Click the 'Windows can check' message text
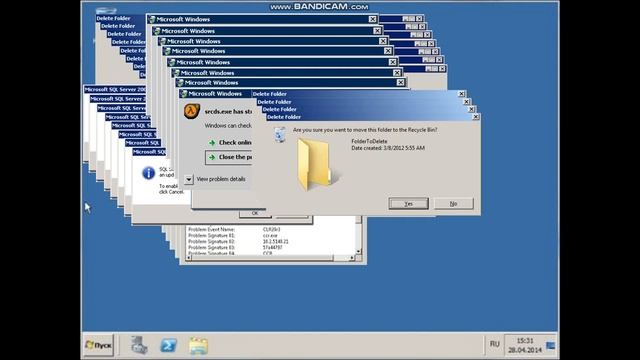The height and width of the screenshot is (360, 640). click(228, 126)
